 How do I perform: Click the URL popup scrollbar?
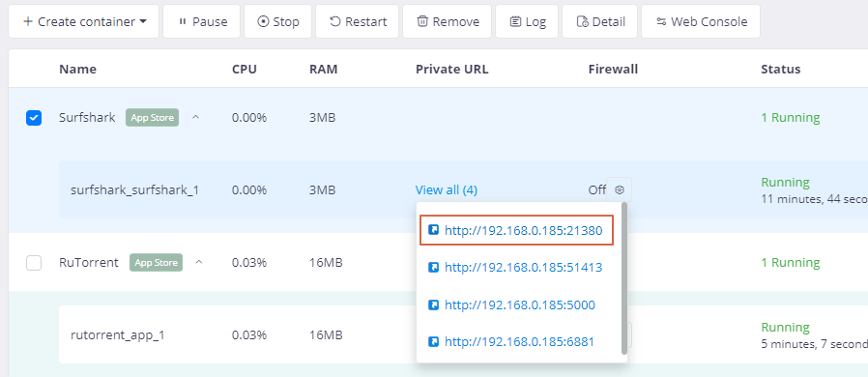coord(624,277)
